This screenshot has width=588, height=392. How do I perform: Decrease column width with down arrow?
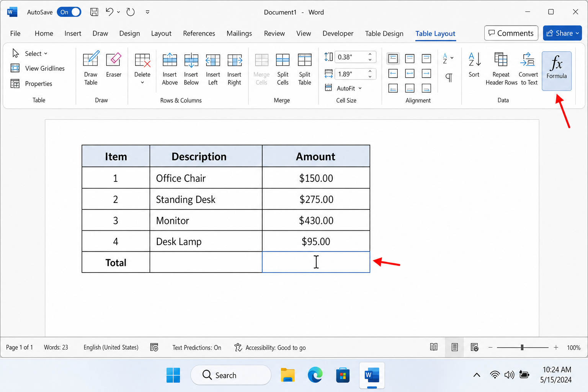point(370,77)
